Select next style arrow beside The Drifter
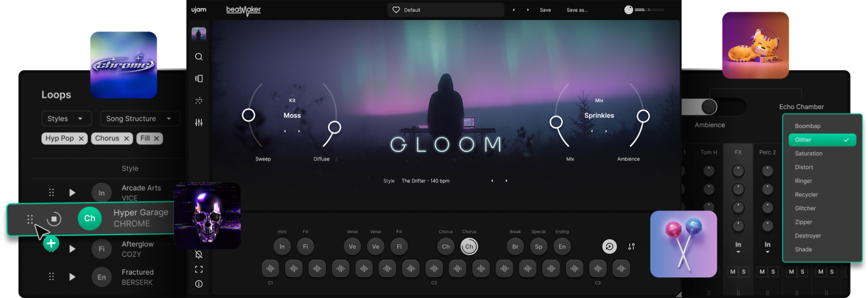This screenshot has width=868, height=298. click(x=506, y=181)
